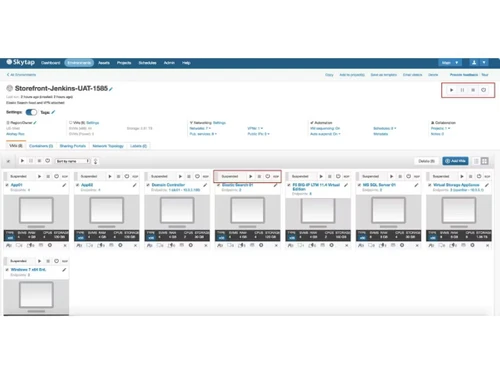Screen dimensions: 500x375
Task: Go back to All Environments
Action: pyautogui.click(x=21, y=75)
